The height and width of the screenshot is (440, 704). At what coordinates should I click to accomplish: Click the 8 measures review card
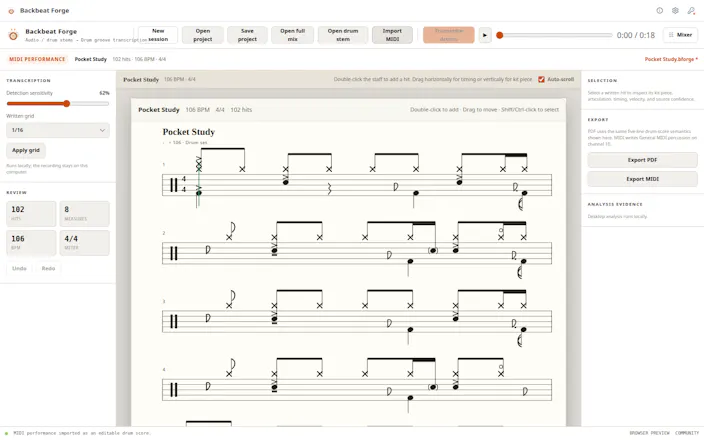coord(84,214)
